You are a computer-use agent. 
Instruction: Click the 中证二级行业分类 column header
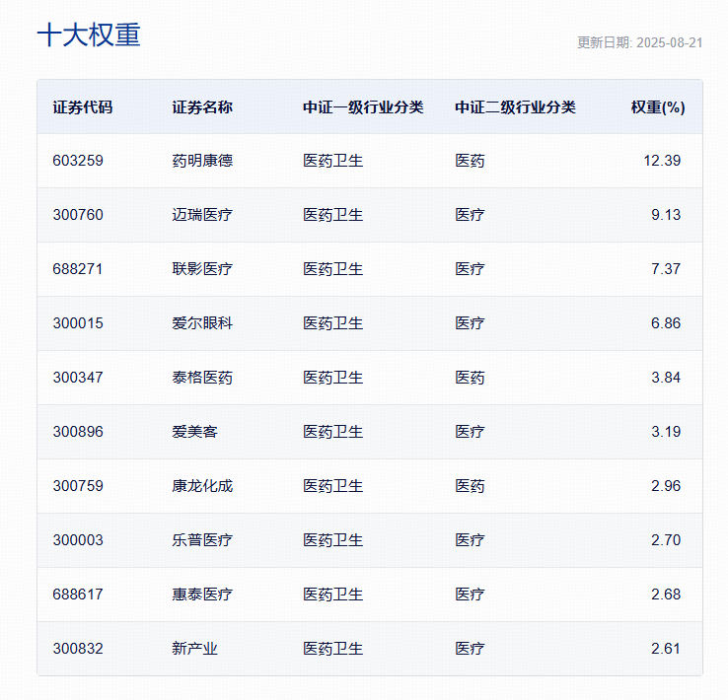[515, 107]
